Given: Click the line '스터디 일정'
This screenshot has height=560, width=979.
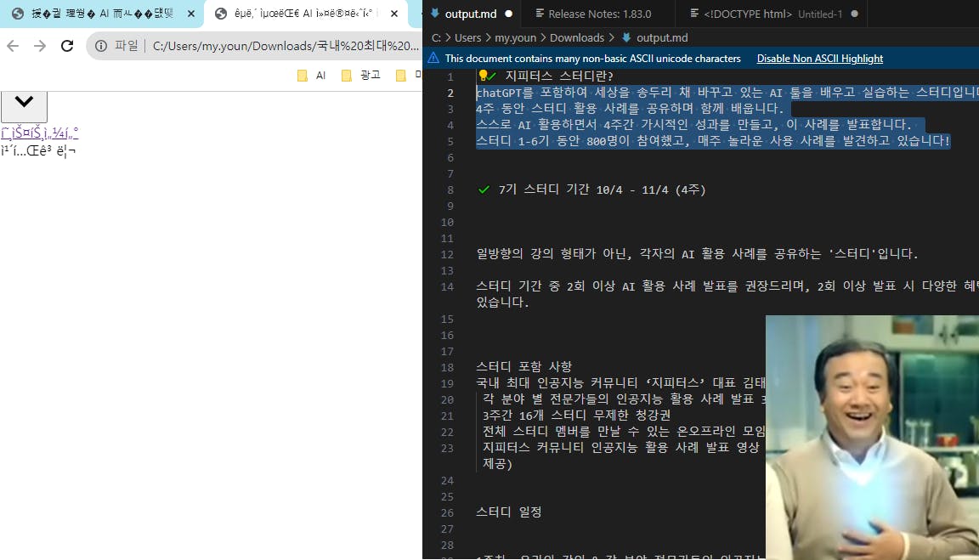Looking at the screenshot, I should pos(509,512).
